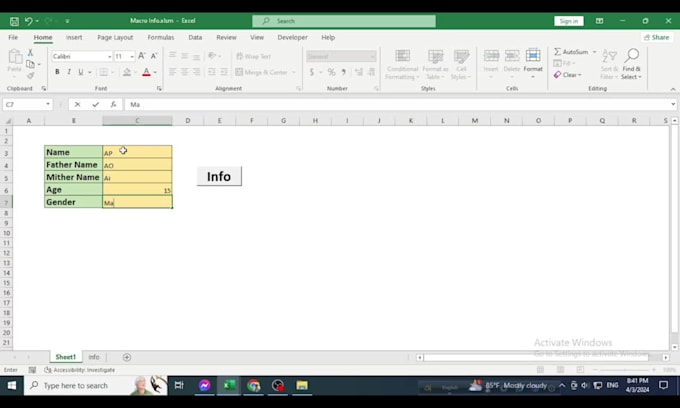Toggle Italic formatting in Font group
The width and height of the screenshot is (680, 408).
pyautogui.click(x=69, y=72)
